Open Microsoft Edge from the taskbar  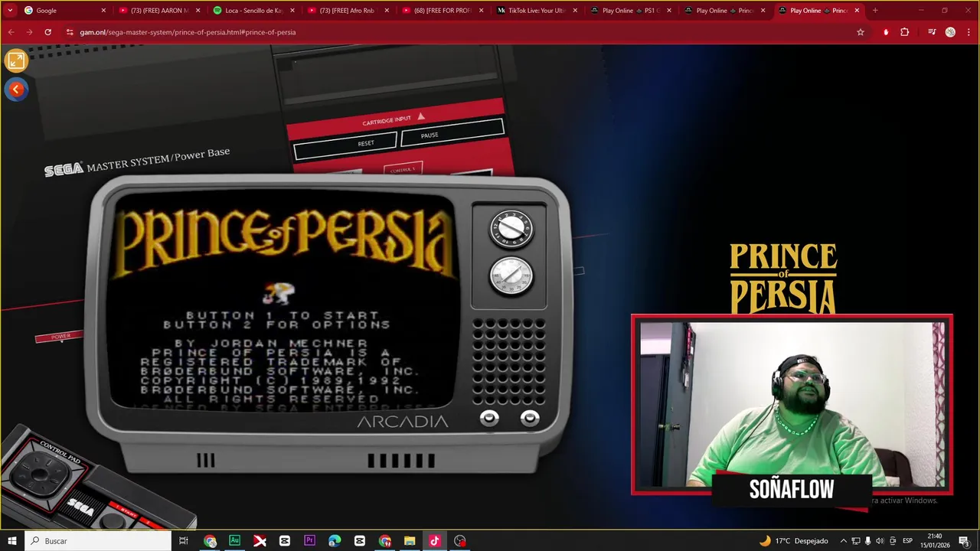tap(335, 541)
